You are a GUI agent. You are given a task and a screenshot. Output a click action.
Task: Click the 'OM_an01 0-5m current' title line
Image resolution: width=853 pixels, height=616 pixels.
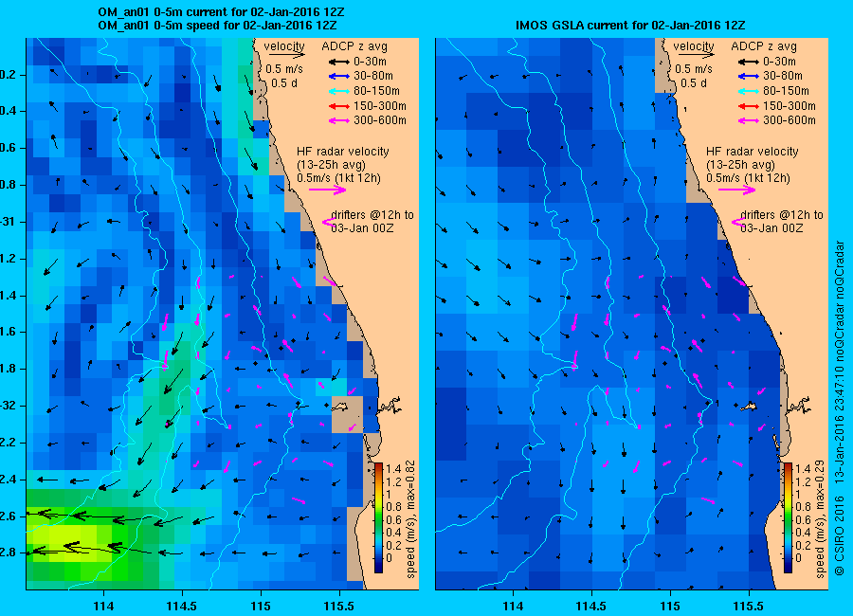[221, 12]
